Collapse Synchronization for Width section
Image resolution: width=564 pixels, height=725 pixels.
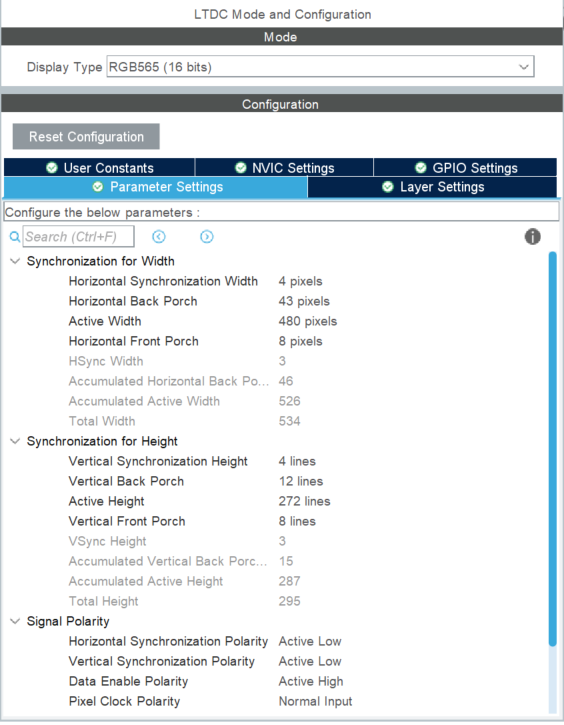pyautogui.click(x=15, y=261)
